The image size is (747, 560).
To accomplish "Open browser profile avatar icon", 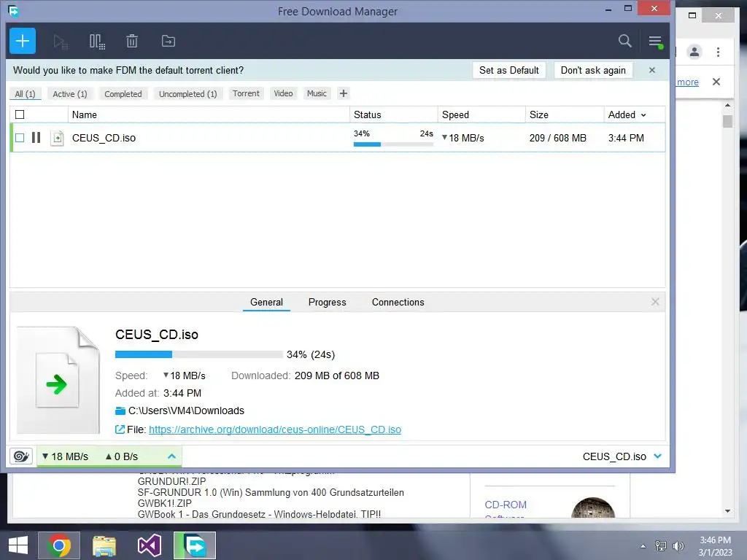I will 694,52.
